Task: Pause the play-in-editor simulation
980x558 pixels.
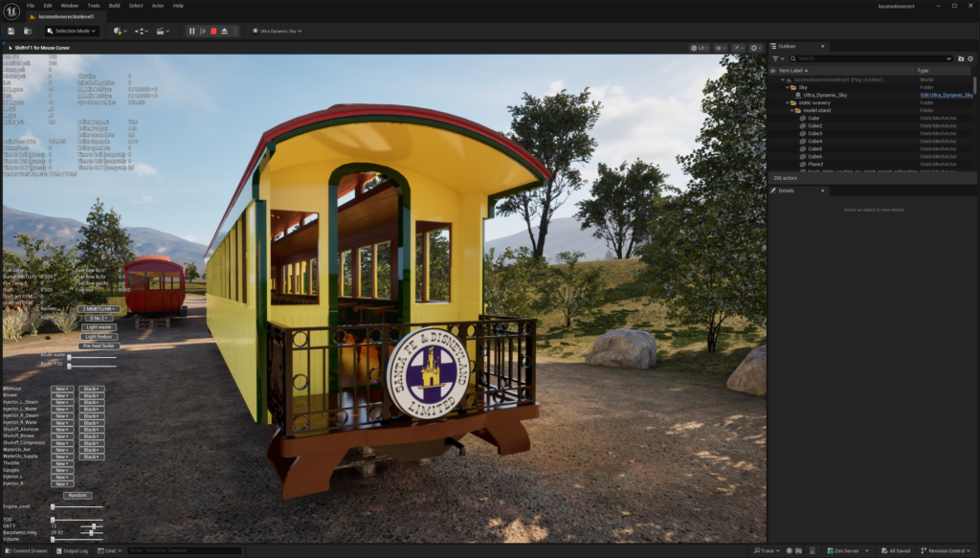Action: pos(191,31)
